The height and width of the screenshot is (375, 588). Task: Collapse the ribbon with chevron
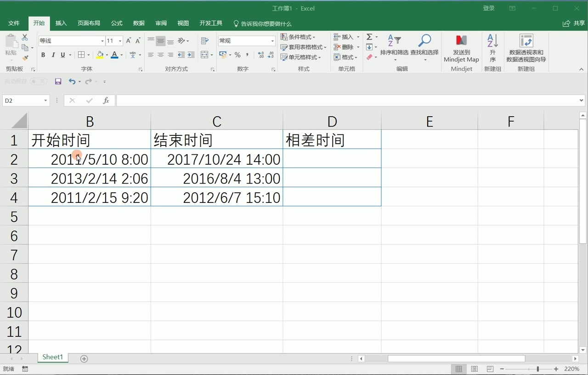581,69
